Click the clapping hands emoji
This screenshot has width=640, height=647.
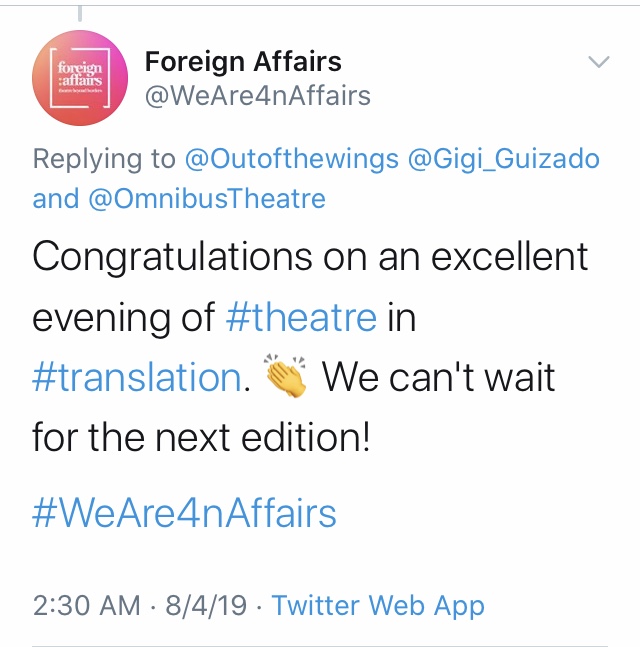[286, 375]
